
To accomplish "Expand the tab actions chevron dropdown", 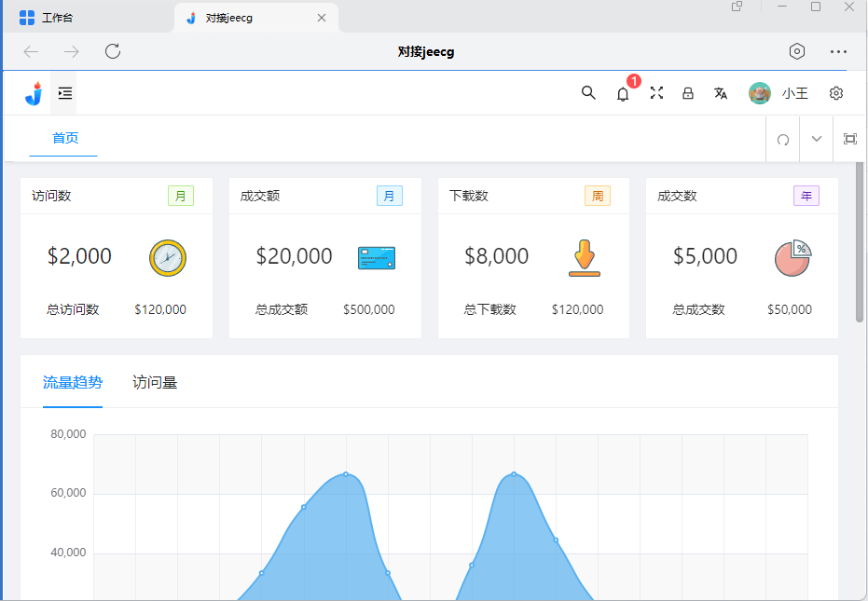I will (x=817, y=139).
